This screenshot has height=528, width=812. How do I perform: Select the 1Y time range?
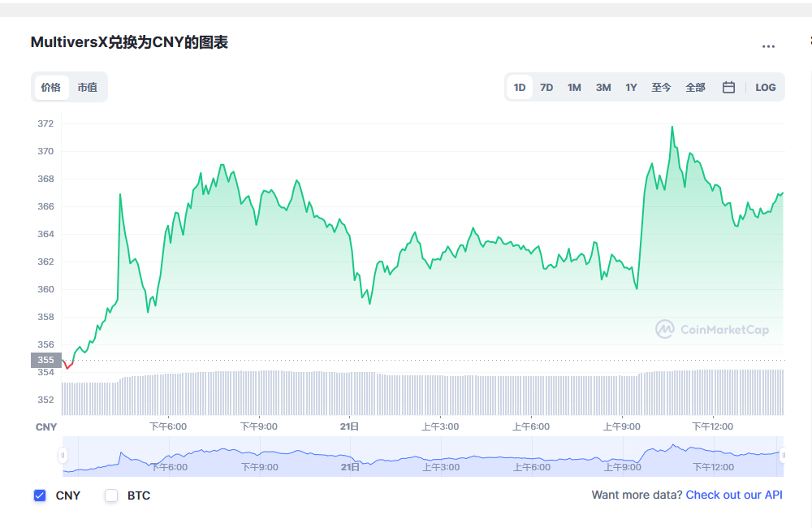631,87
